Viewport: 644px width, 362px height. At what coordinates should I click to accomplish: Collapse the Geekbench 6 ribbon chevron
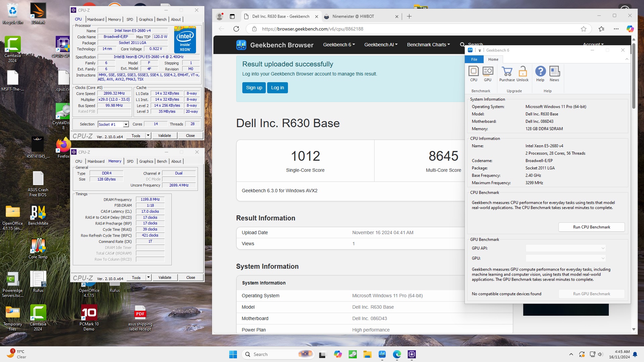pyautogui.click(x=627, y=59)
